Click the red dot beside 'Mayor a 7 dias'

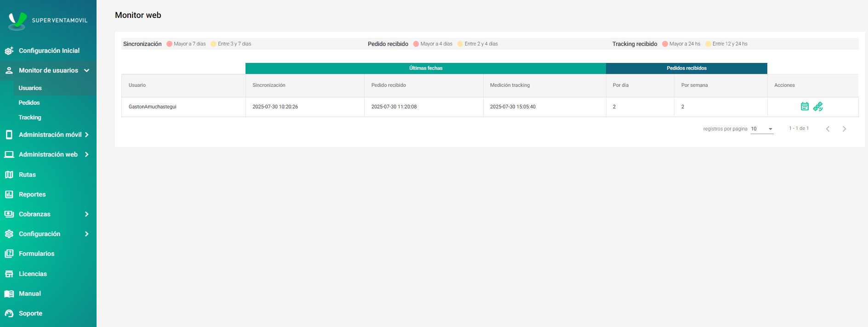[x=169, y=44]
